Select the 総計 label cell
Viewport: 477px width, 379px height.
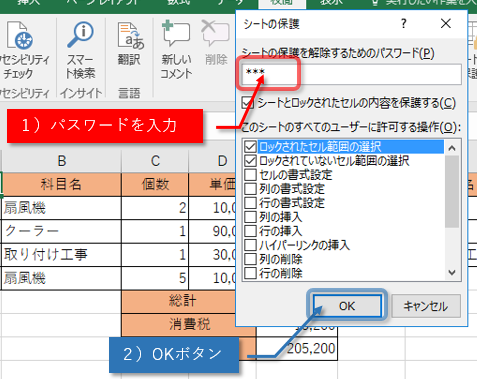click(x=179, y=301)
